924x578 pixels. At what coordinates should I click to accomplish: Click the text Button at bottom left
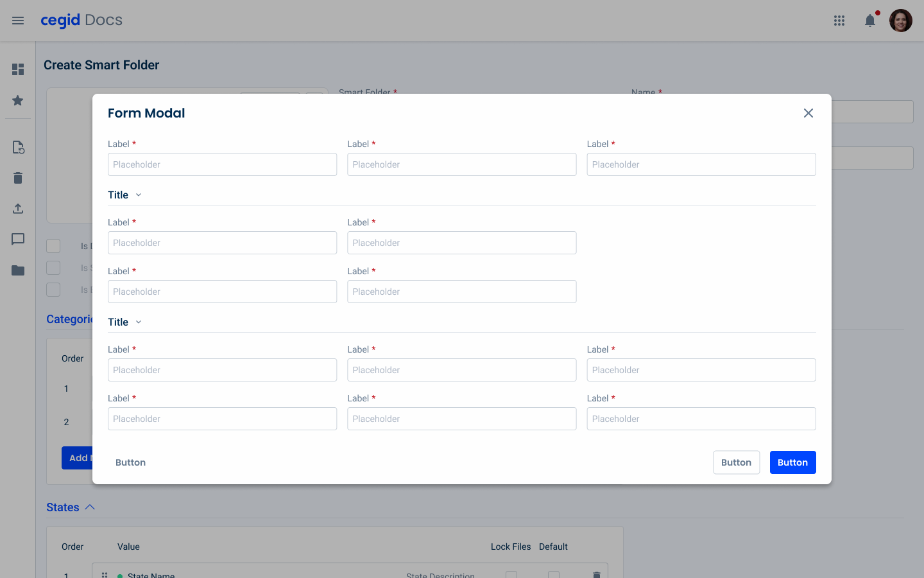pos(130,462)
